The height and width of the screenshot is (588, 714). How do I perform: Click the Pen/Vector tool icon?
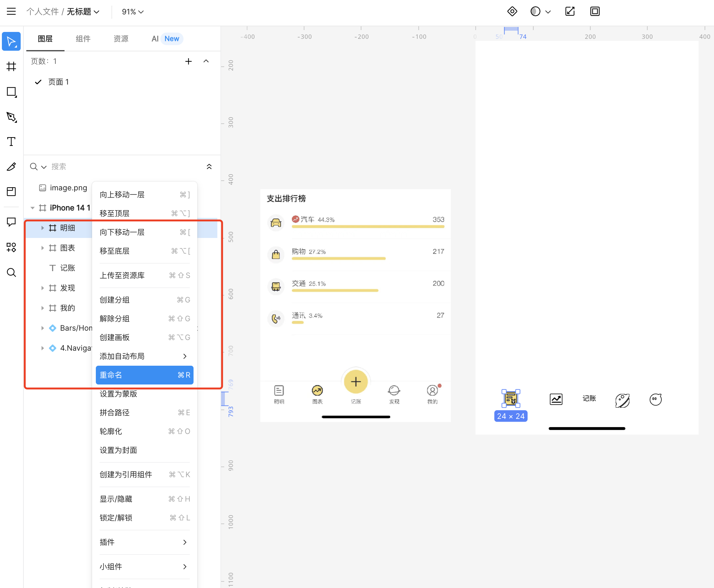click(x=12, y=116)
